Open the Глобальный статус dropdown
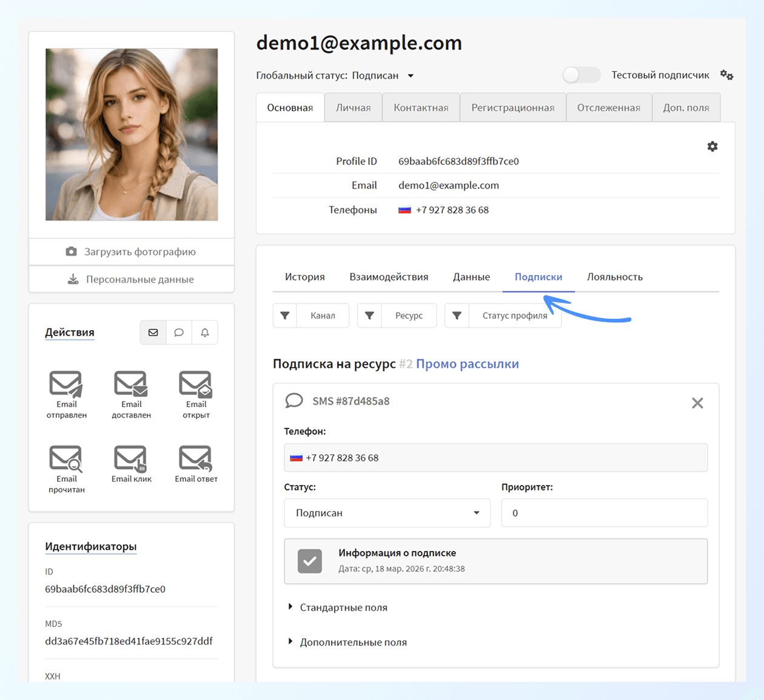This screenshot has height=700, width=764. (x=410, y=76)
